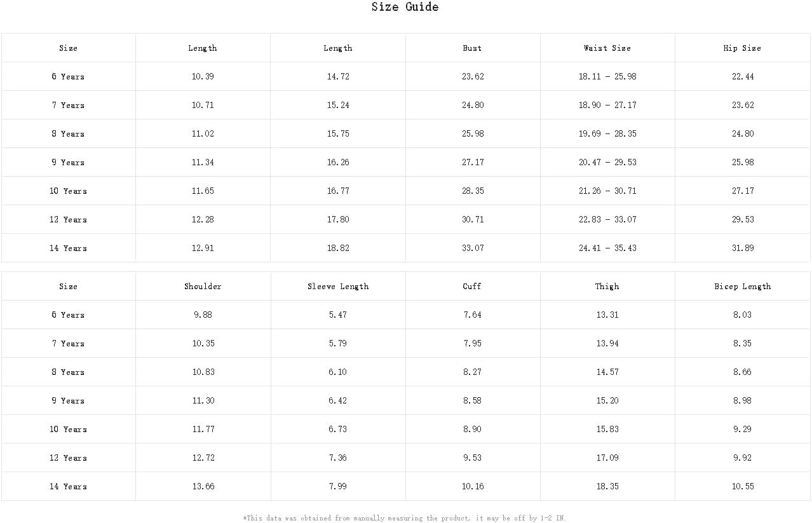Select the 6 Years row in second table
Image resolution: width=812 pixels, height=523 pixels.
coord(405,315)
